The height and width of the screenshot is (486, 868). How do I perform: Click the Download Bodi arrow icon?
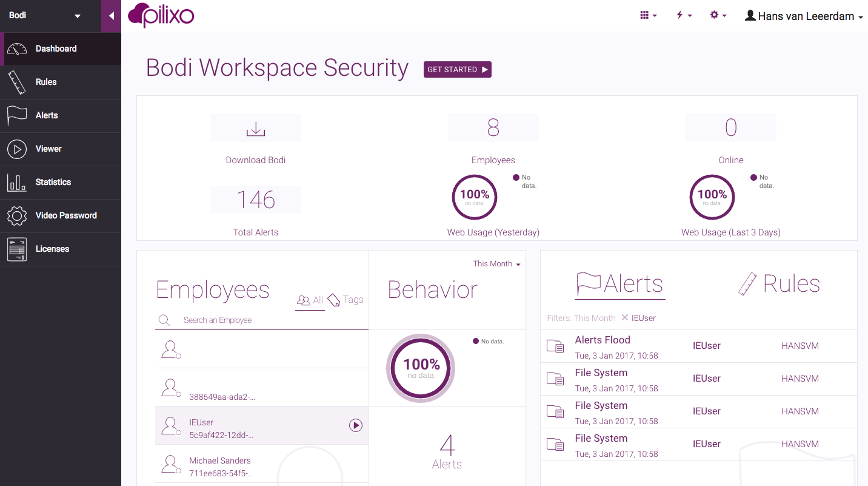(256, 129)
